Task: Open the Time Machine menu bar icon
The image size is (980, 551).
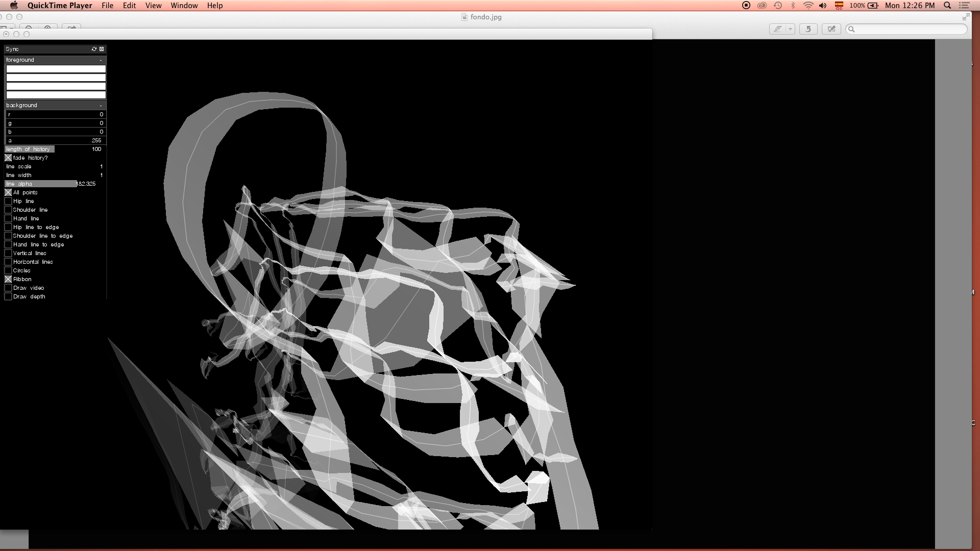Action: click(778, 6)
